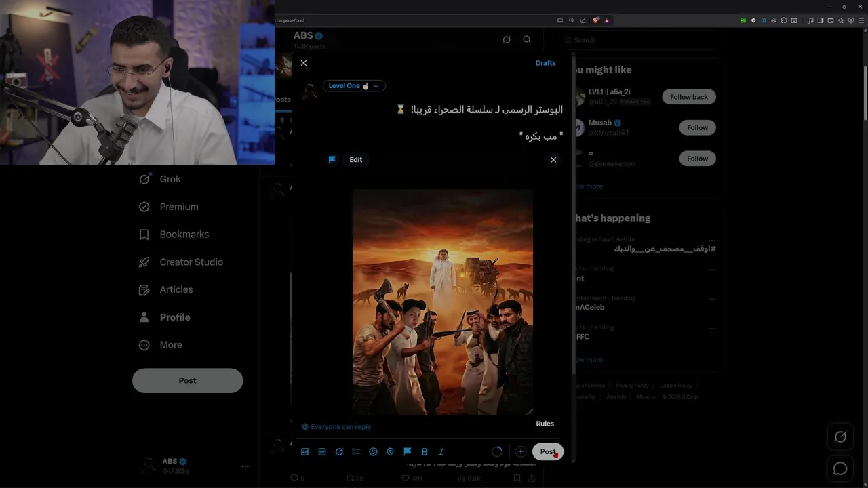
Task: Follow the @geeeeenoo account
Action: (697, 159)
